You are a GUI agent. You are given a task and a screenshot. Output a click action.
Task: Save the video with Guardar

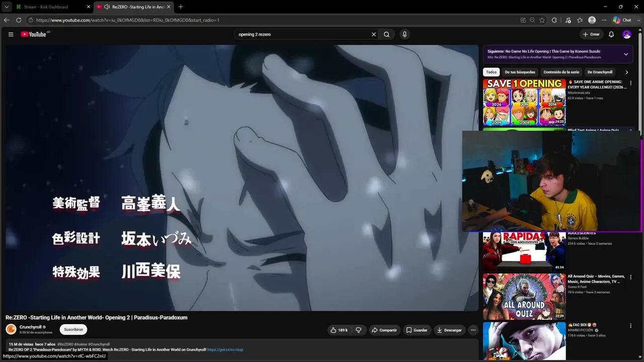point(417,330)
